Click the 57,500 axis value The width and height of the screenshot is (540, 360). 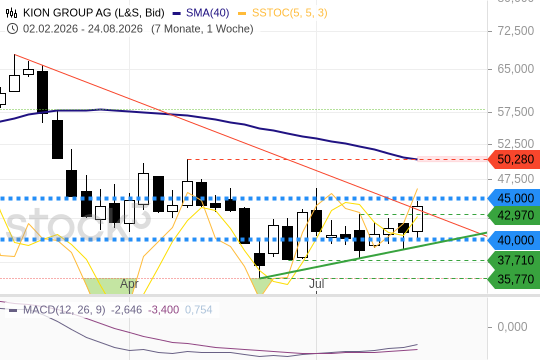(516, 112)
